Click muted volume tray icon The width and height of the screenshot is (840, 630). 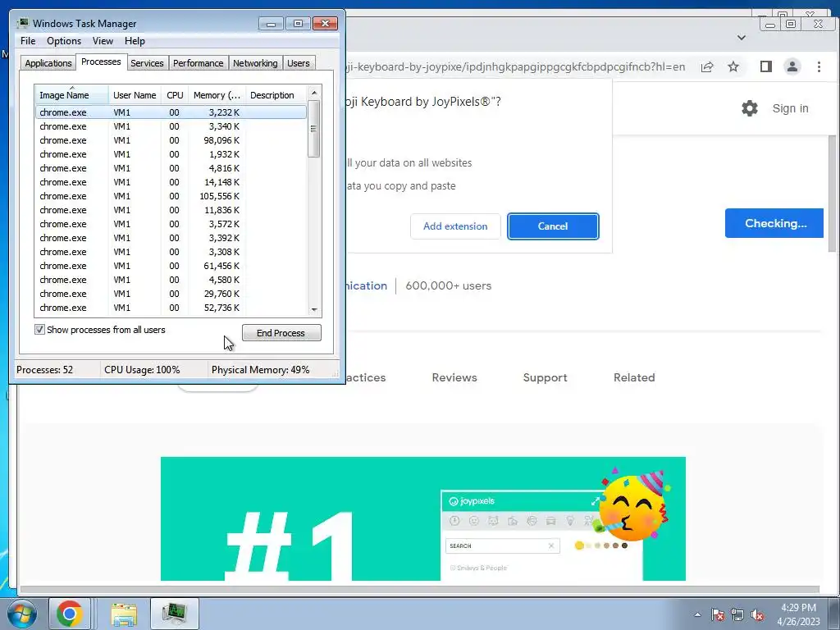point(757,614)
